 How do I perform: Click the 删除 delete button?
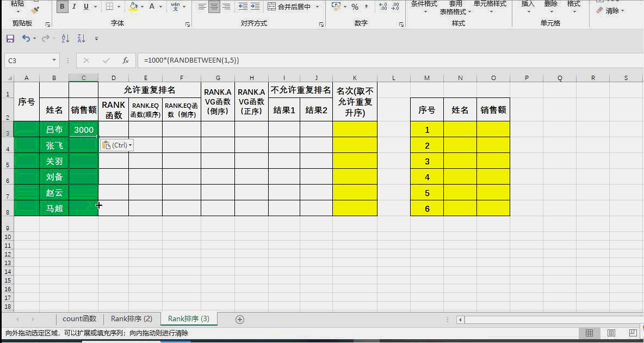point(551,6)
